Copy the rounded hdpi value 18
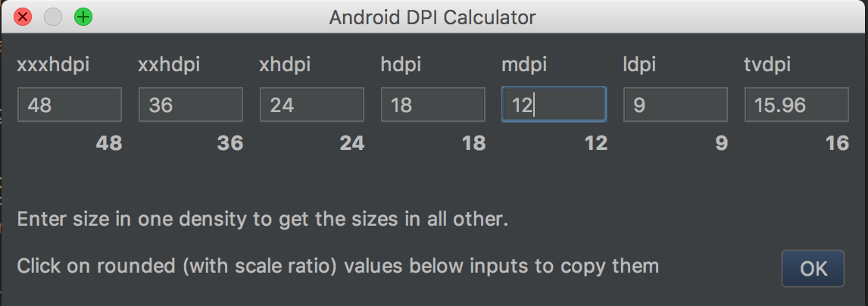The height and width of the screenshot is (306, 868). [473, 143]
